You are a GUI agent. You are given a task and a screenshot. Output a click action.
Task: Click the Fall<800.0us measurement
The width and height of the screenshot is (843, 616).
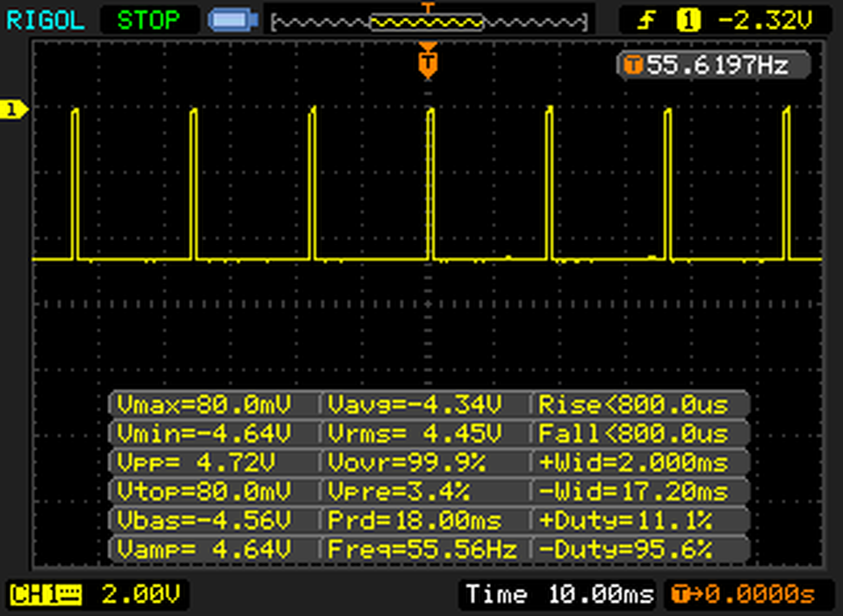pyautogui.click(x=633, y=433)
